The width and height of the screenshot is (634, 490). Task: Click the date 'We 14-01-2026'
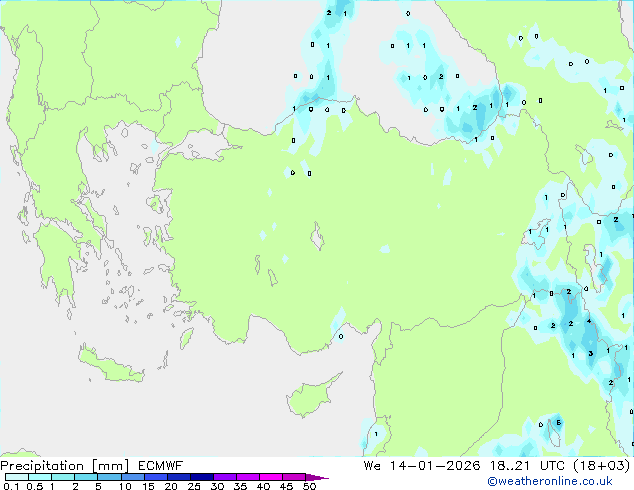click(422, 466)
